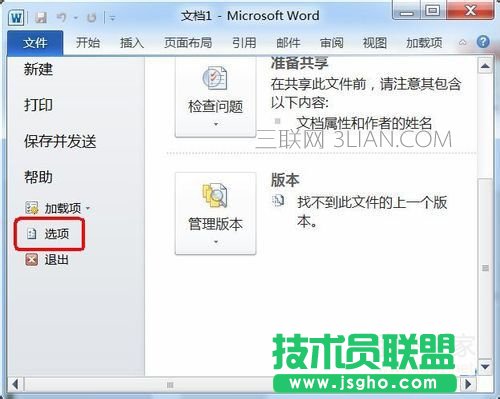Expand the 加载项 dropdown arrow in sidebar
The image size is (500, 399).
pyautogui.click(x=88, y=208)
